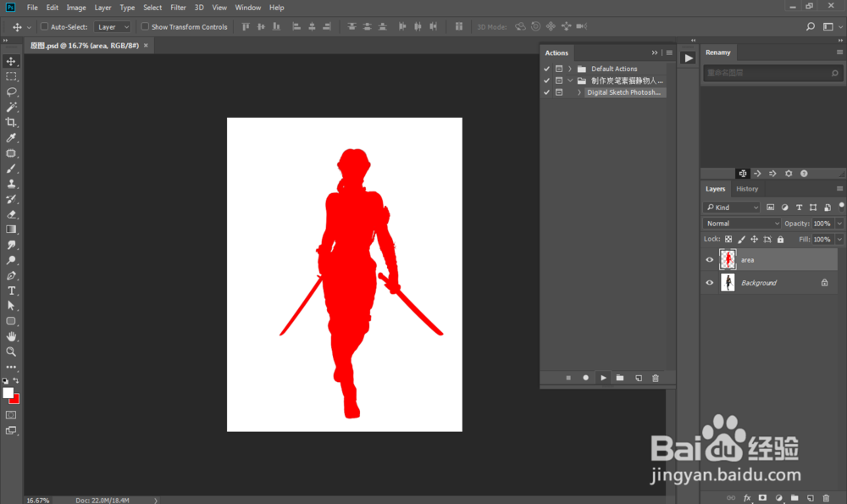Open the Filter menu
The image size is (847, 504).
point(178,7)
